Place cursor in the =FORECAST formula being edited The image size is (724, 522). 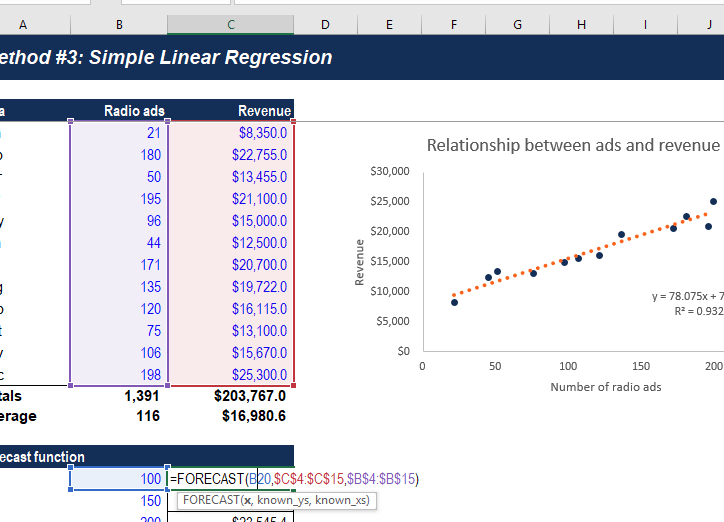(x=294, y=479)
